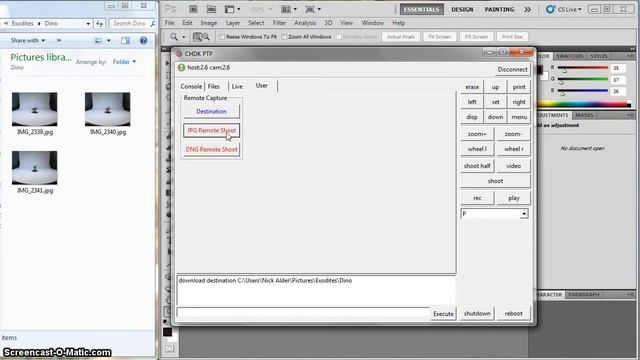Screen dimensions: 640x360
Task: Open the Destination chooser
Action: click(211, 111)
